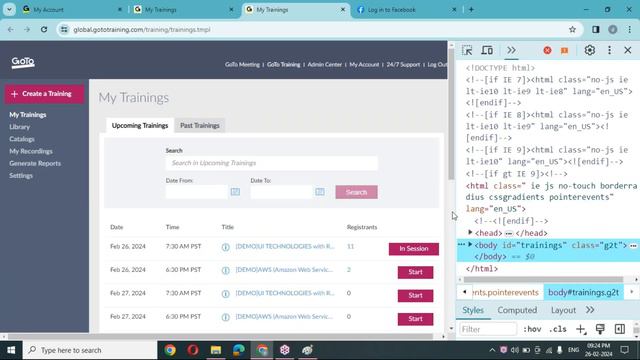Viewport: 640px width, 360px height.
Task: Open the Date From calendar icon
Action: [x=235, y=192]
